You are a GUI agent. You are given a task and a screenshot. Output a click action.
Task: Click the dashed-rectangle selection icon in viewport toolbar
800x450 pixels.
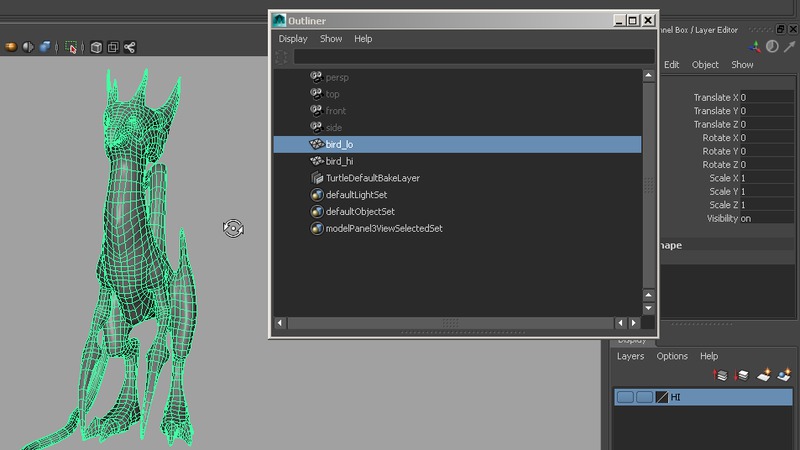coord(72,46)
